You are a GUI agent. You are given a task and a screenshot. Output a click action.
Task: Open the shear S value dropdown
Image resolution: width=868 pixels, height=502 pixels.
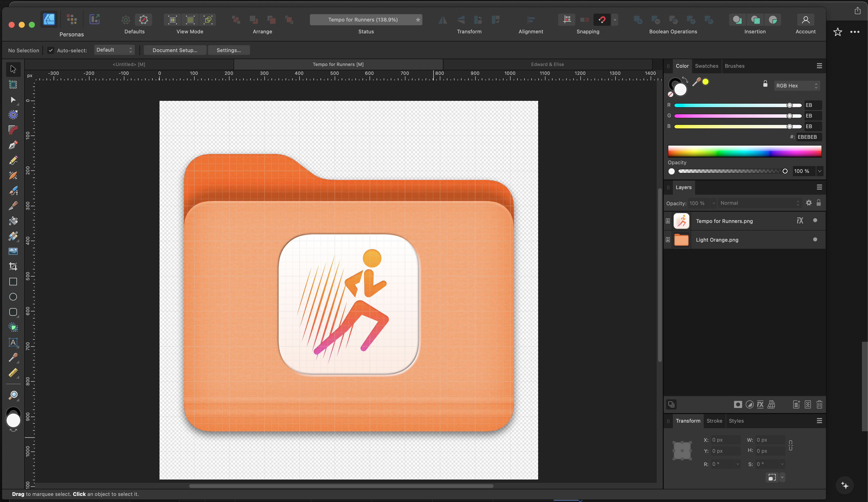coord(782,464)
